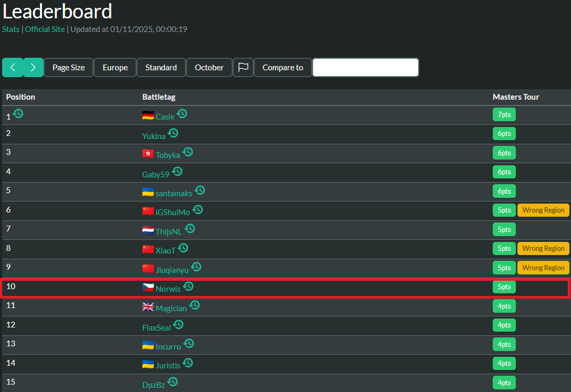Open Jiuqianyu player profile link

[x=172, y=270]
